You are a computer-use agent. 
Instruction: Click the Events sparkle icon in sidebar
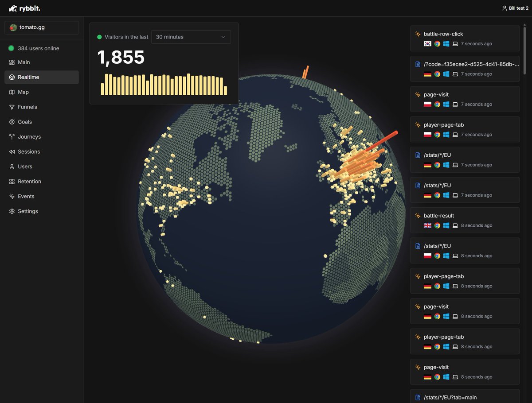point(12,196)
